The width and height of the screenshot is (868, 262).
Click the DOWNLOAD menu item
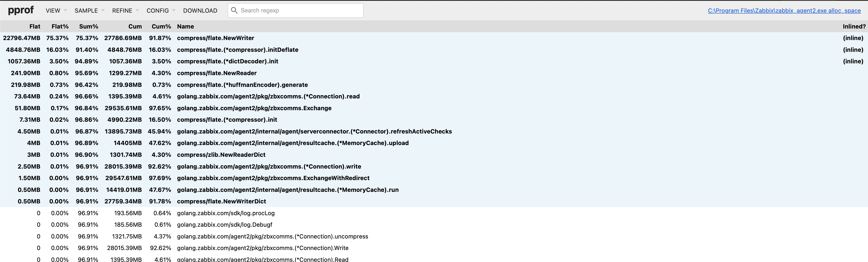(200, 10)
